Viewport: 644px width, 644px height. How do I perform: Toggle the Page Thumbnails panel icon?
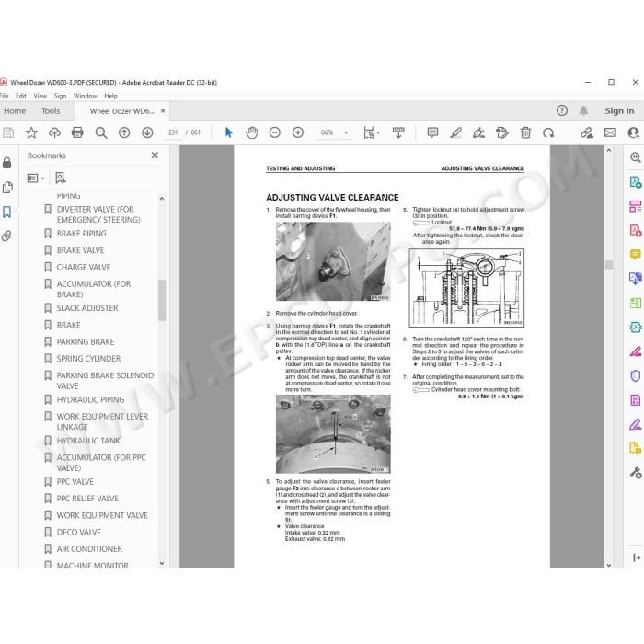tap(7, 188)
